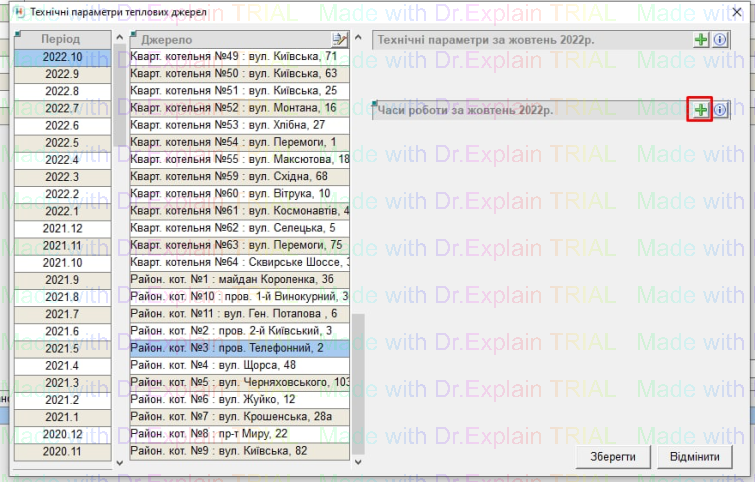
Task: Click the Період column header
Action: click(x=61, y=39)
